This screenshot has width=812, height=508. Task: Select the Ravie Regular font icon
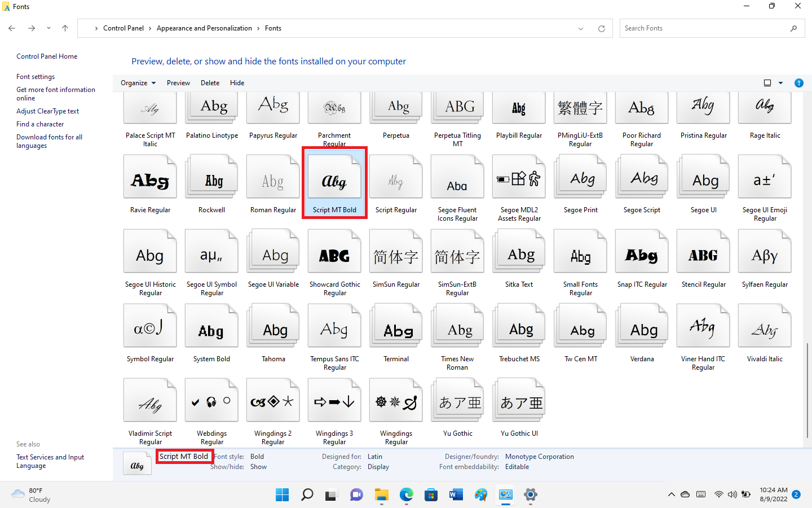[150, 177]
